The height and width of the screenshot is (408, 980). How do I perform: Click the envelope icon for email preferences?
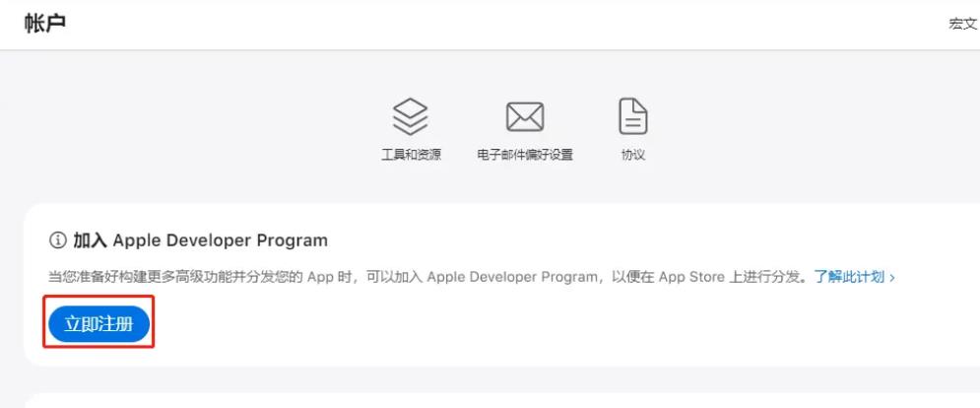[x=525, y=117]
